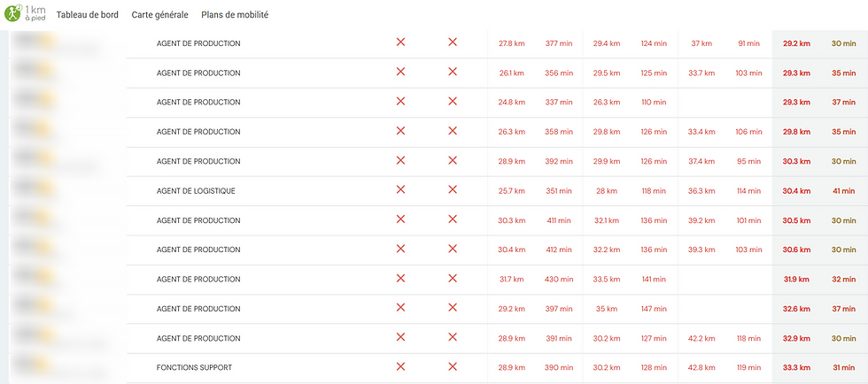Click first red X in the 27.8 km row
This screenshot has height=384, width=868.
[x=400, y=42]
